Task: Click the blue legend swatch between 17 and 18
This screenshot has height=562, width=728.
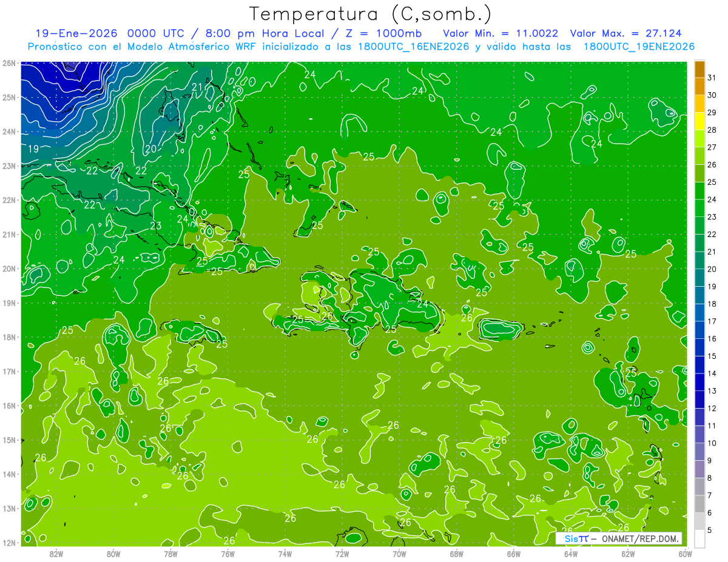Action: [x=699, y=313]
